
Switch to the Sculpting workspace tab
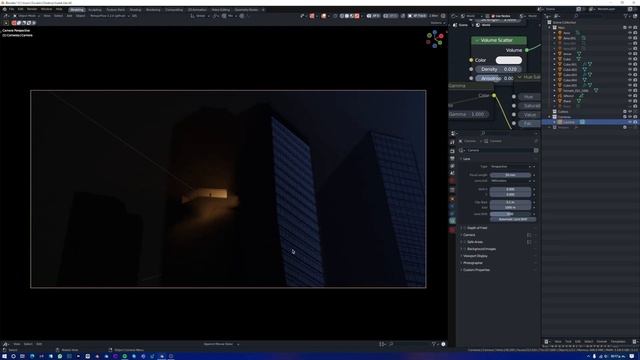point(95,9)
